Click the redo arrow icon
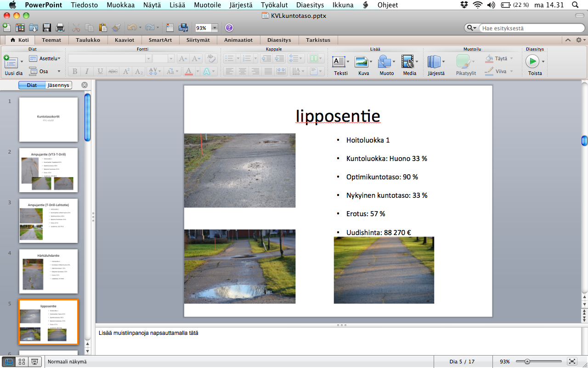Viewport: 588px width, 368px height. pos(150,28)
